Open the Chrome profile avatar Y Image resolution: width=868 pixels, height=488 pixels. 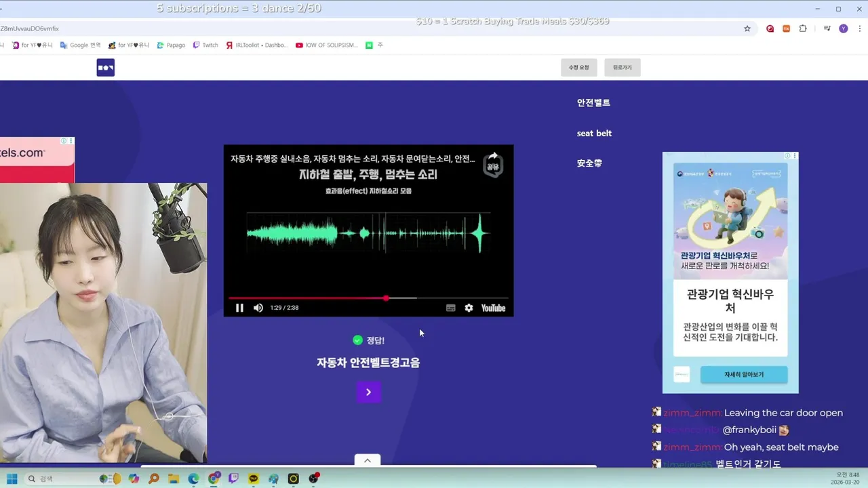pos(844,28)
